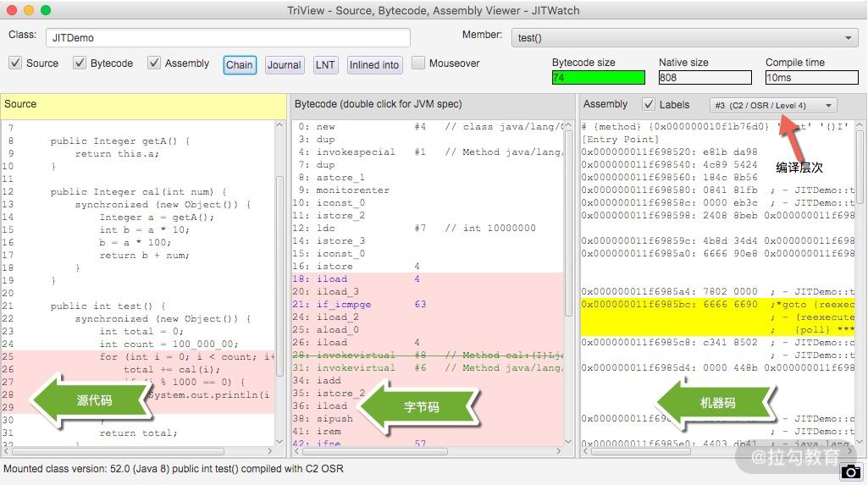
Task: Click the yellow window minimize button
Action: click(29, 10)
